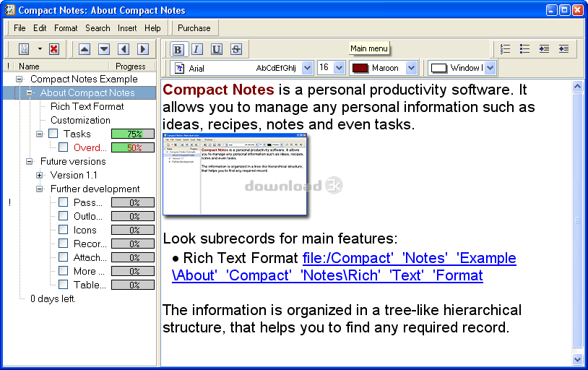Click the Overd... 50% progress bar

point(133,147)
